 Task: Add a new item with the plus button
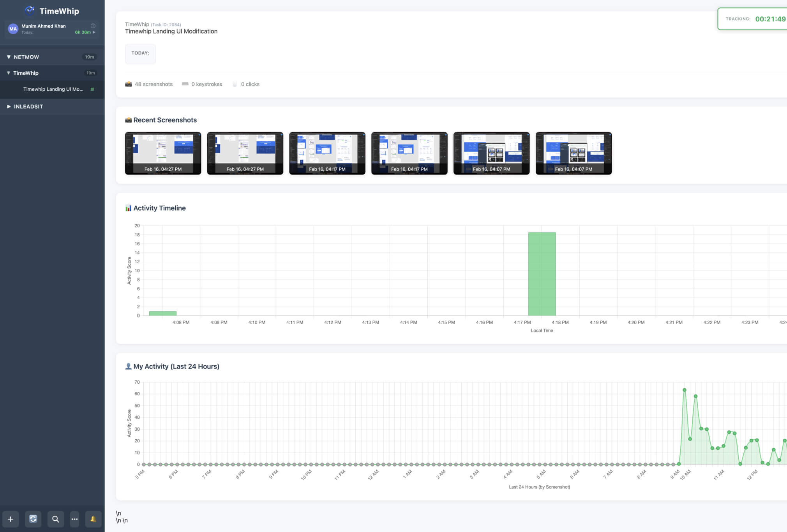[x=11, y=519]
